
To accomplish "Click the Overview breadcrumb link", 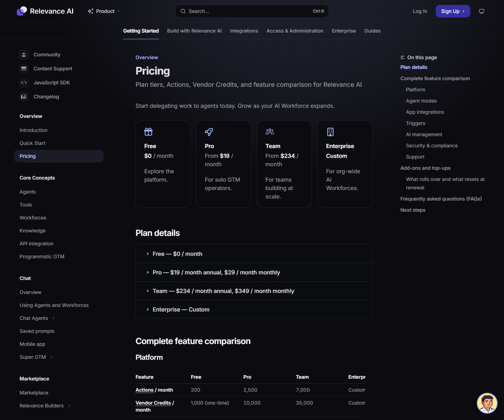I will click(x=147, y=57).
